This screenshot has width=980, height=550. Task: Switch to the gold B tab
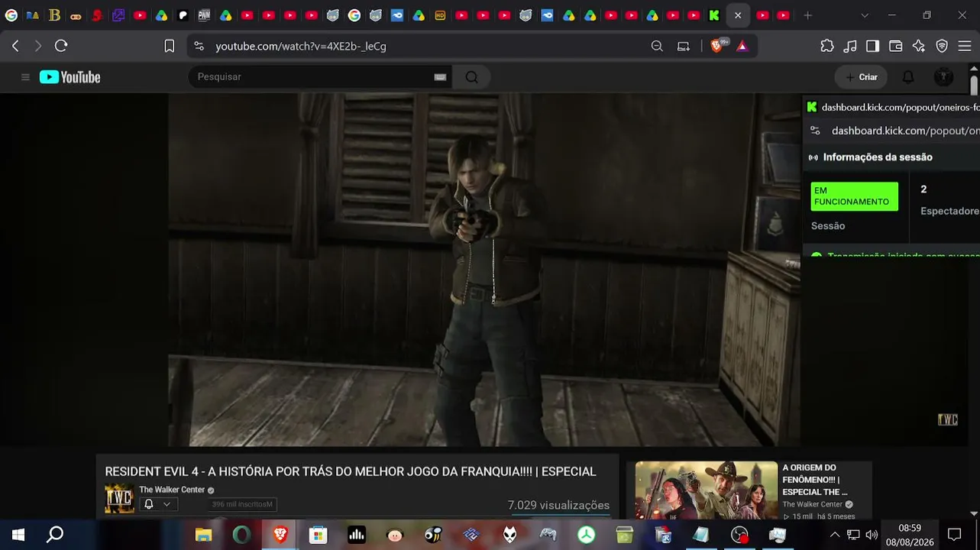coord(54,15)
